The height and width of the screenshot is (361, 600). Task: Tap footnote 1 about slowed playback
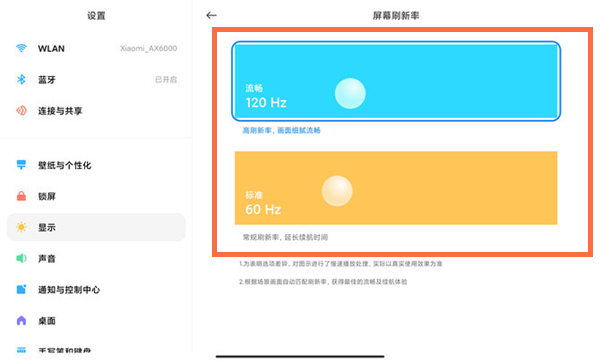pyautogui.click(x=341, y=263)
